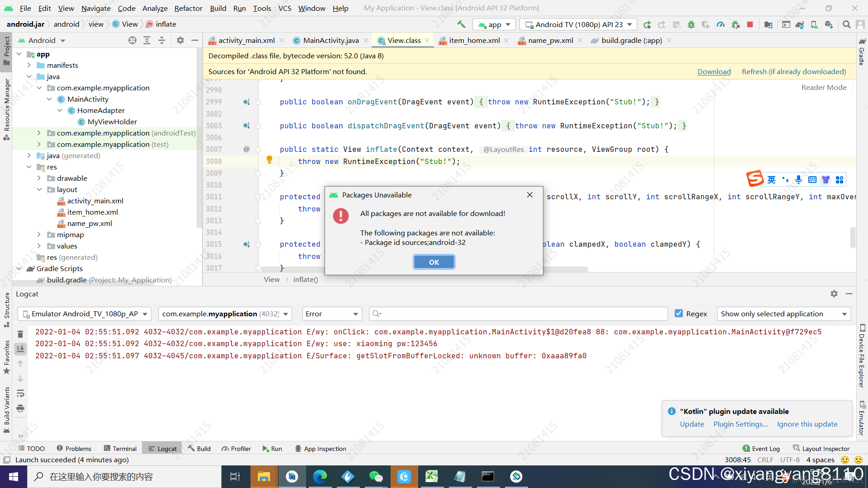Click the green debug bug icon
The width and height of the screenshot is (868, 488).
coord(691,24)
